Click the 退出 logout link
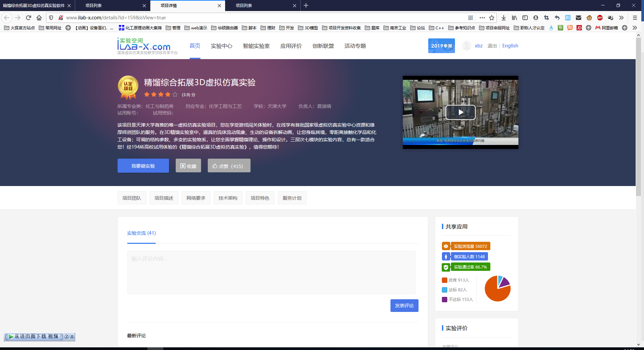This screenshot has width=644, height=350. coord(492,46)
